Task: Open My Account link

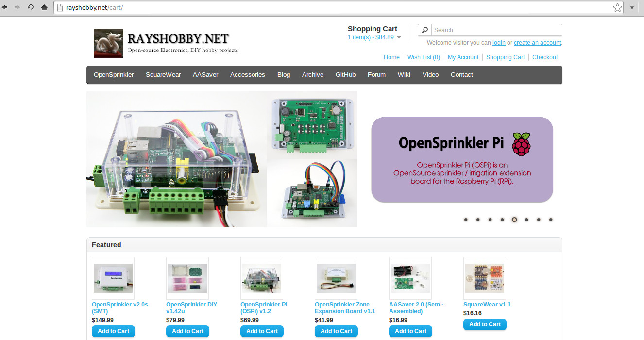Action: 463,57
